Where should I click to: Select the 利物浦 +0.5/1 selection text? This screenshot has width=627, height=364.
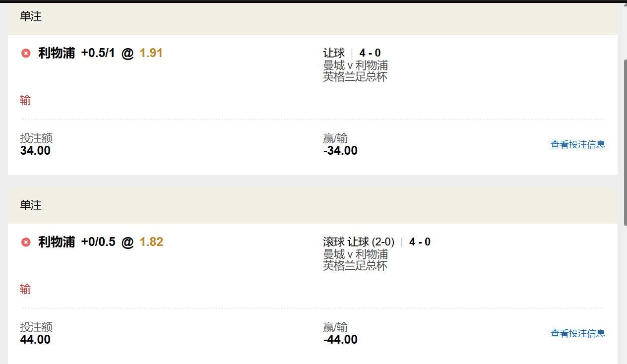click(x=76, y=53)
